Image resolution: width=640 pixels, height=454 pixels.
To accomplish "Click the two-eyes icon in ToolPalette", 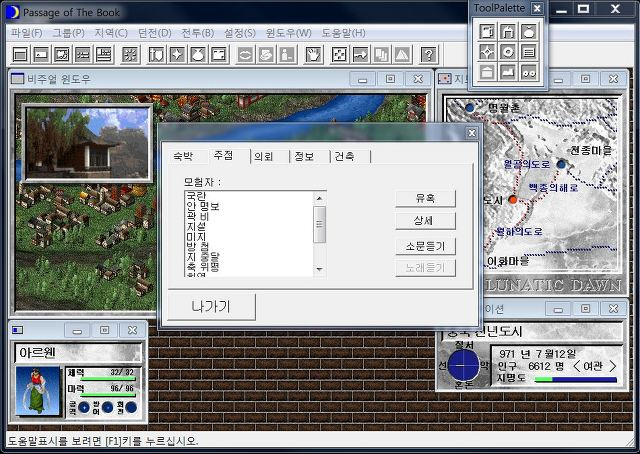I will pyautogui.click(x=529, y=72).
